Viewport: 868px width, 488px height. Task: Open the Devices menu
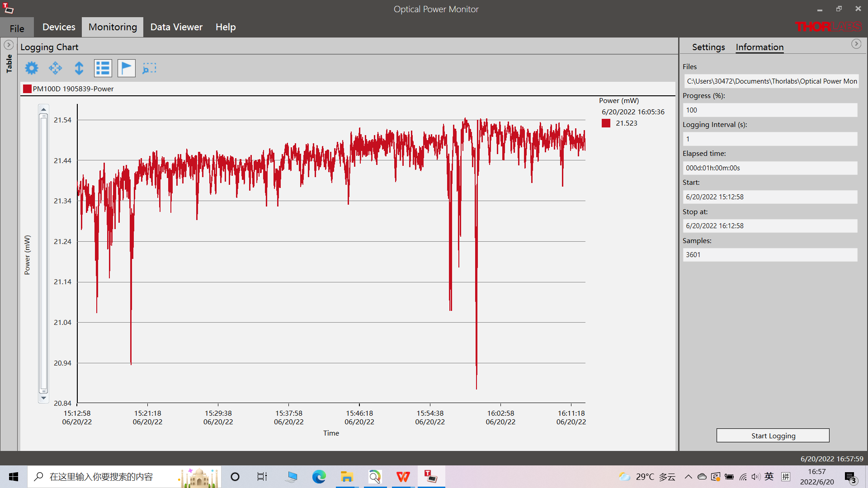click(x=59, y=27)
